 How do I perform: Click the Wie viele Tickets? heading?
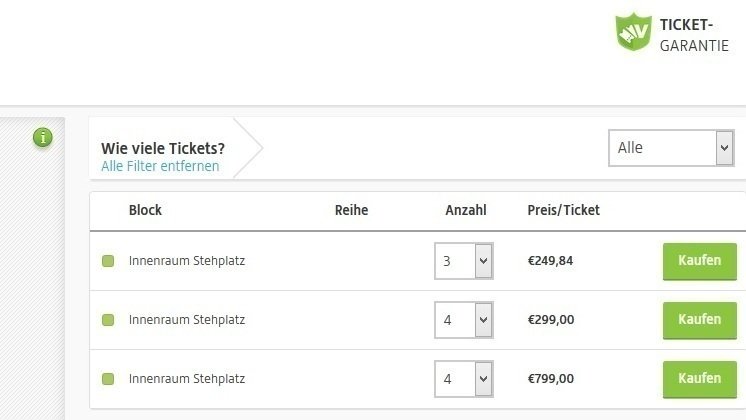pos(163,148)
